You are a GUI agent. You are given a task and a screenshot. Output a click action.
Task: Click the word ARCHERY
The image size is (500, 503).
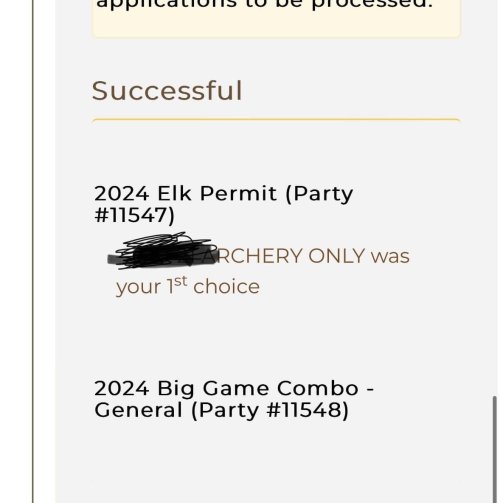pos(256,256)
